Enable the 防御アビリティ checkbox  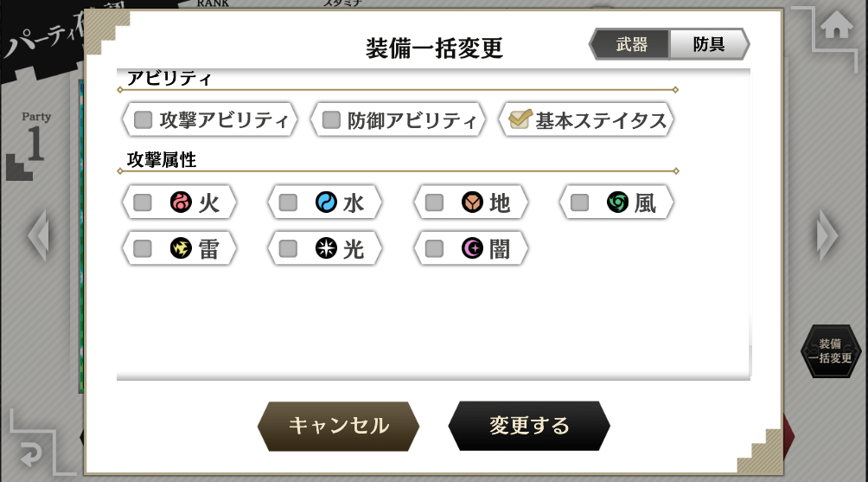[x=331, y=119]
